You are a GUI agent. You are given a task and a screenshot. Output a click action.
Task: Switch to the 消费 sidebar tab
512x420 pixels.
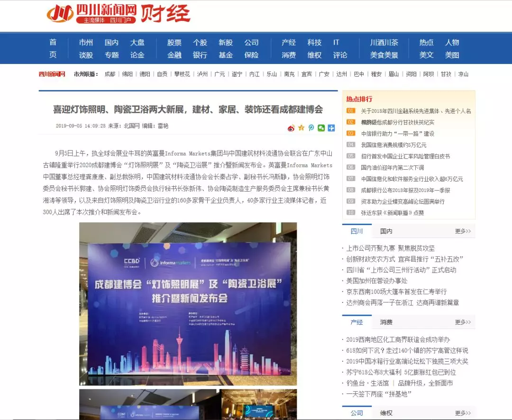386,322
